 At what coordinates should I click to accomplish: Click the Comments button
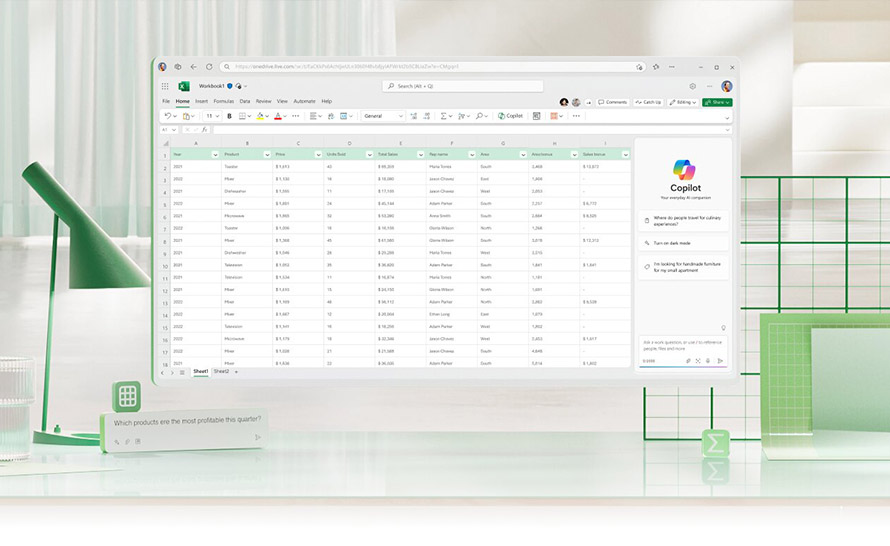click(x=613, y=102)
